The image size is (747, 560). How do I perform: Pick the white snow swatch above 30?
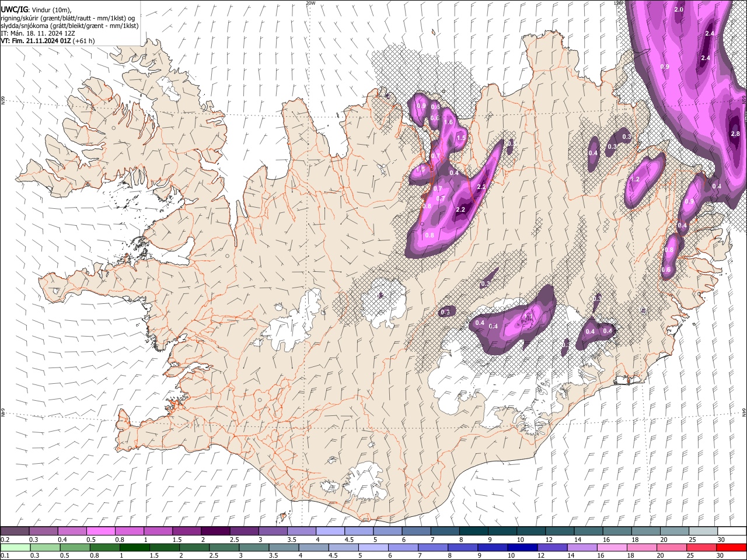(732, 531)
